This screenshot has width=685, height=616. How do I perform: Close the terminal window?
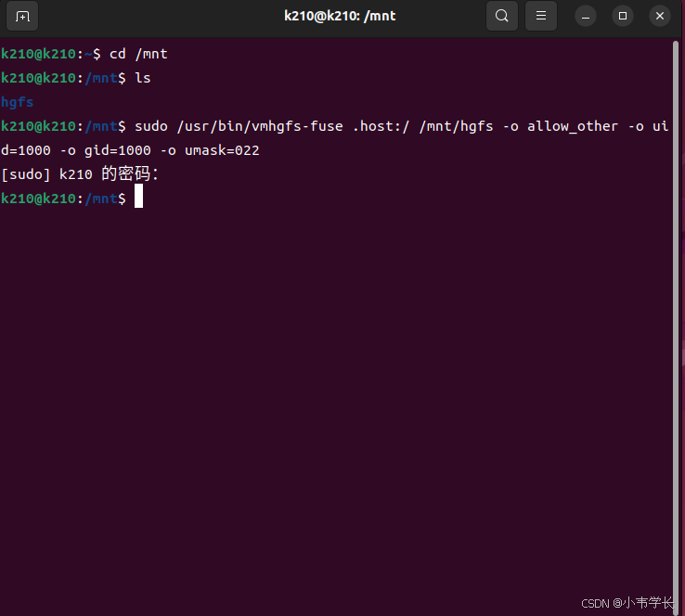point(660,16)
